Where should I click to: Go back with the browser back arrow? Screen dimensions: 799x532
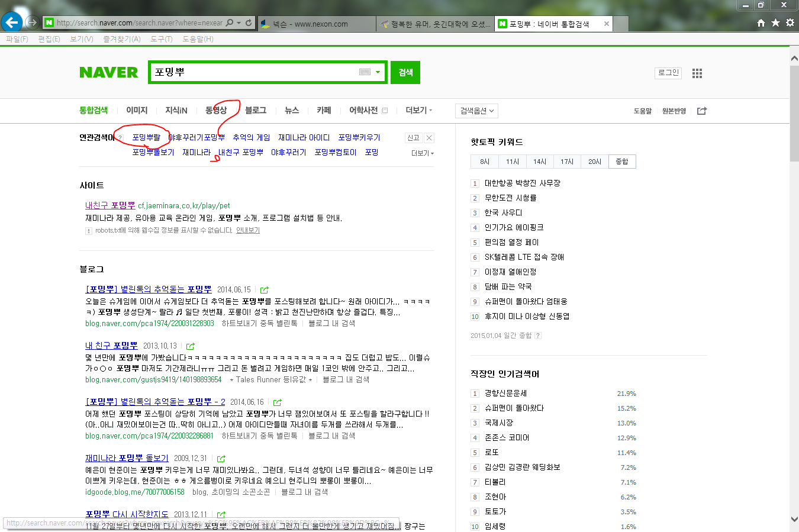click(x=12, y=22)
